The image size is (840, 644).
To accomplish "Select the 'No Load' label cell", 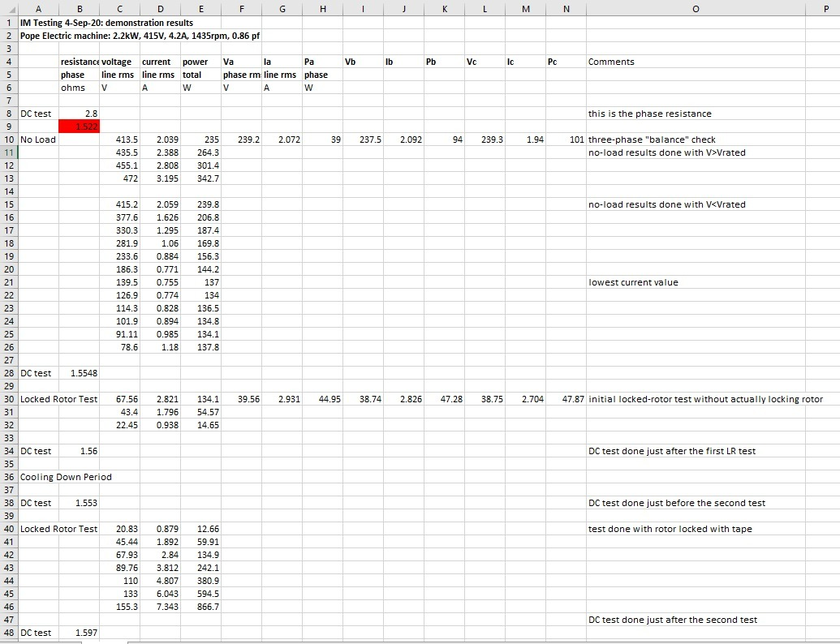I will (x=38, y=140).
